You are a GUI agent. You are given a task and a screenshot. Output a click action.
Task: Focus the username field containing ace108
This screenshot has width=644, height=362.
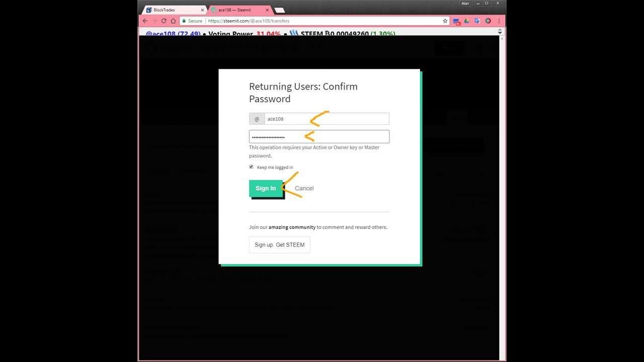(327, 119)
